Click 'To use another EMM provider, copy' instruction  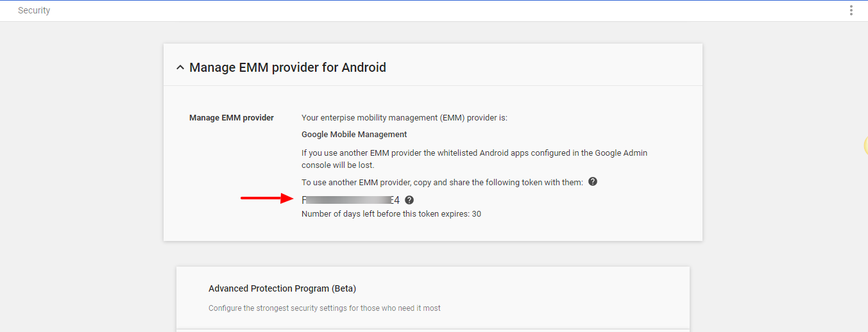point(442,183)
